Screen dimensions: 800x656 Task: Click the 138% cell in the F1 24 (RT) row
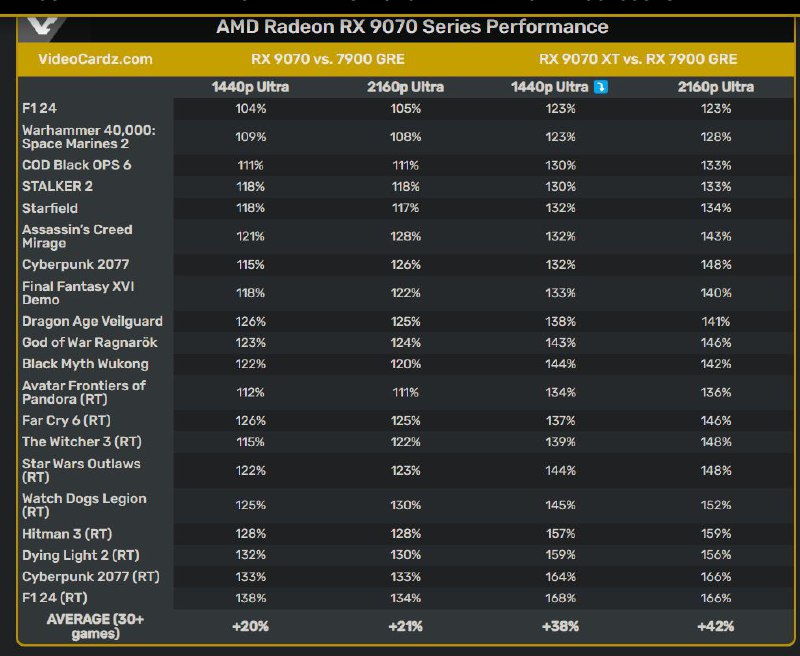(x=251, y=597)
